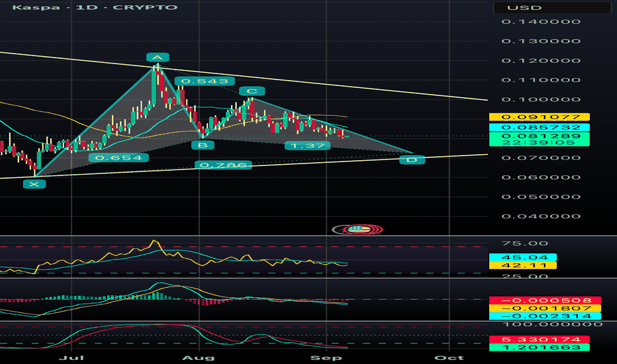Select the pattern point A label

[157, 58]
